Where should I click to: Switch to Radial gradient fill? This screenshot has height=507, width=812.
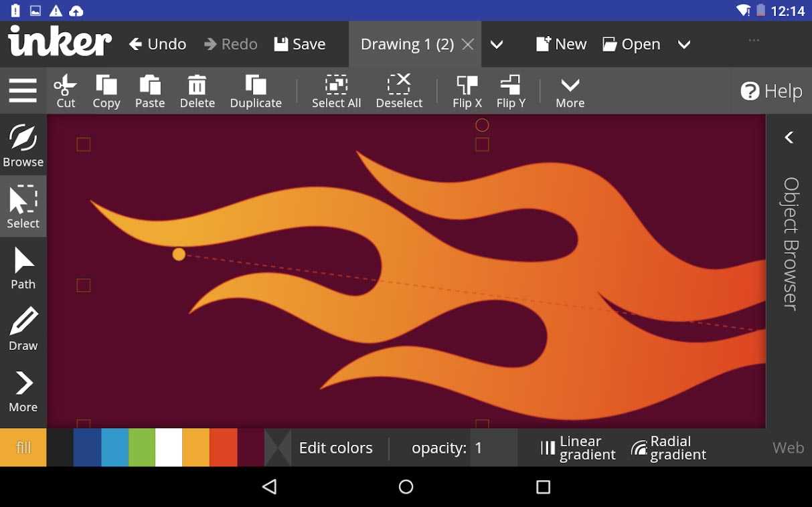[x=668, y=447]
